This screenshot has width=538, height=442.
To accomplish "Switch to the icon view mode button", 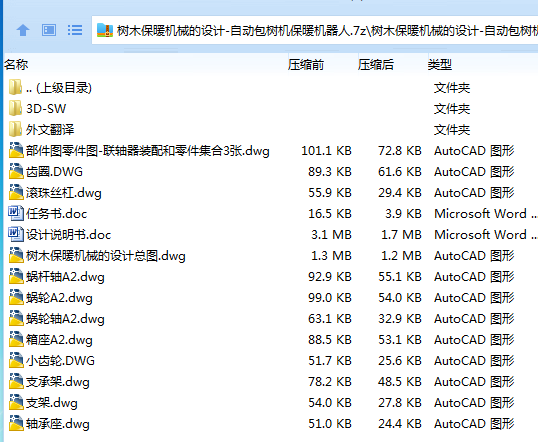I will [x=49, y=30].
